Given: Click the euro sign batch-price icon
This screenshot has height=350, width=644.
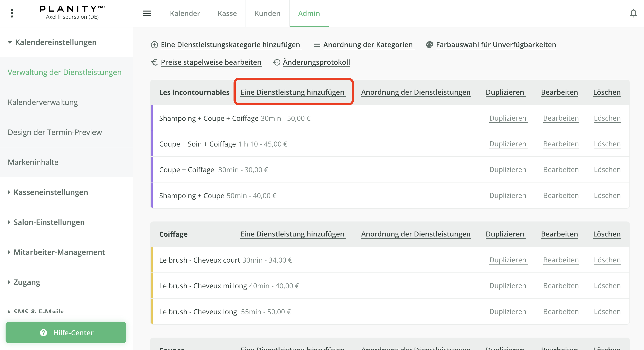Looking at the screenshot, I should pos(154,62).
